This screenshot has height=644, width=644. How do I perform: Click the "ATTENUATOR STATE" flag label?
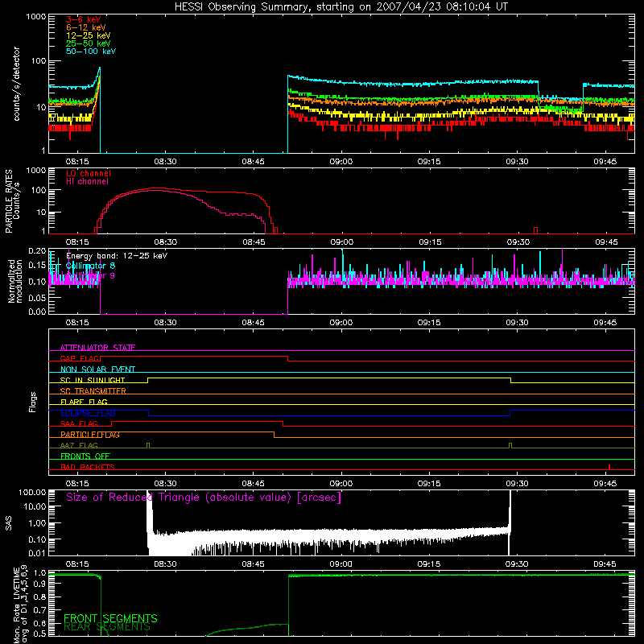(97, 348)
